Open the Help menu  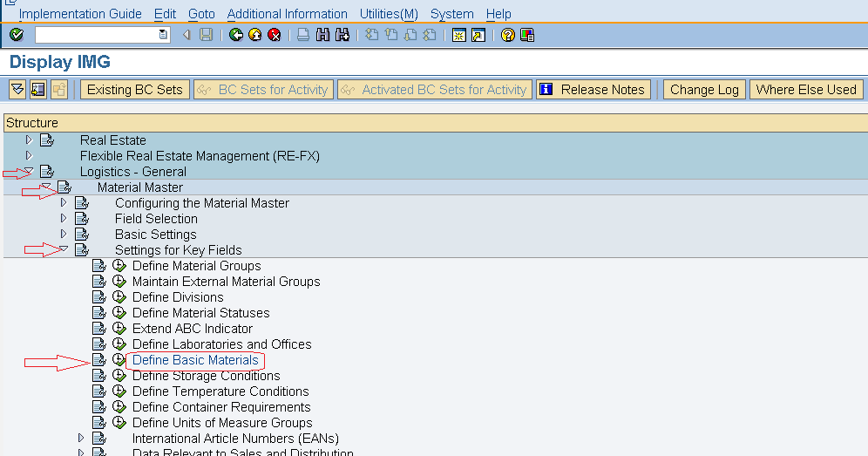(498, 14)
